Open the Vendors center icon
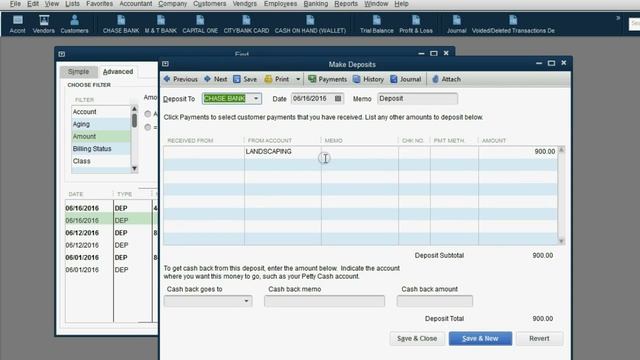The width and height of the screenshot is (640, 360). point(44,24)
